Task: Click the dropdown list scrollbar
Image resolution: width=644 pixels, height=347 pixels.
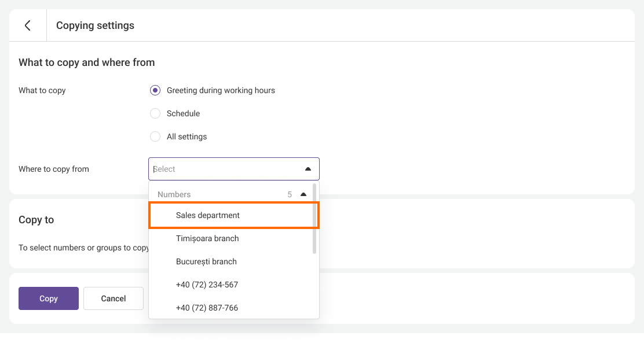Action: pos(314,220)
